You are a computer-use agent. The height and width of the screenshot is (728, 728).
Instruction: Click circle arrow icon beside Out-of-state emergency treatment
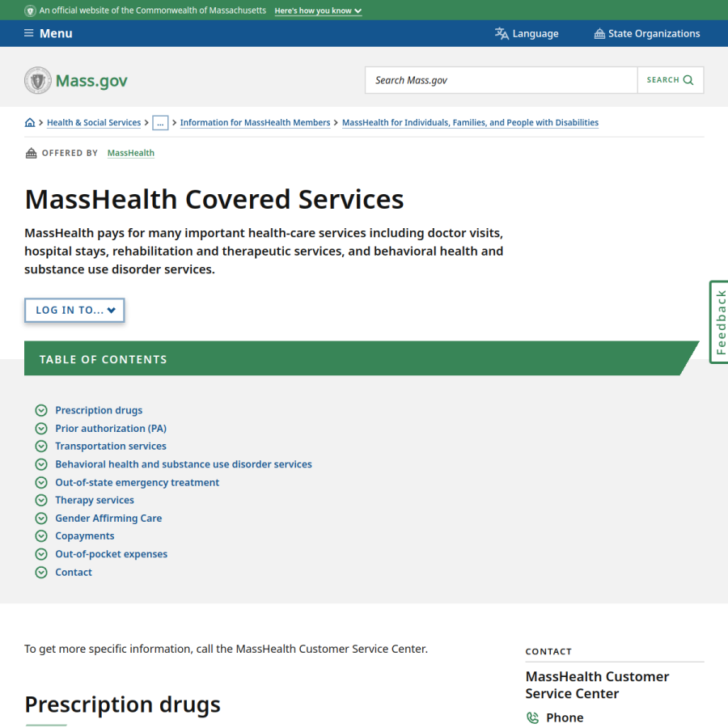[x=41, y=482]
